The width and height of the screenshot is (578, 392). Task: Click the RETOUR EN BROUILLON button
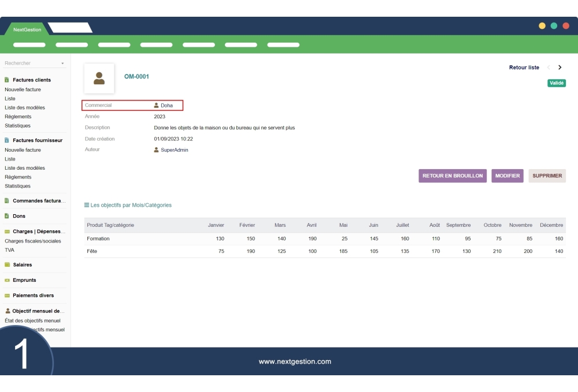pos(452,176)
